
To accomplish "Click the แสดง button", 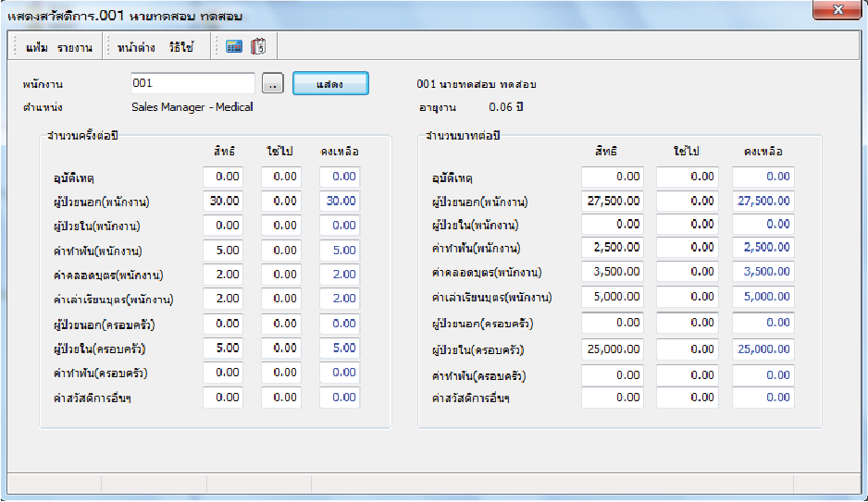I will tap(330, 83).
